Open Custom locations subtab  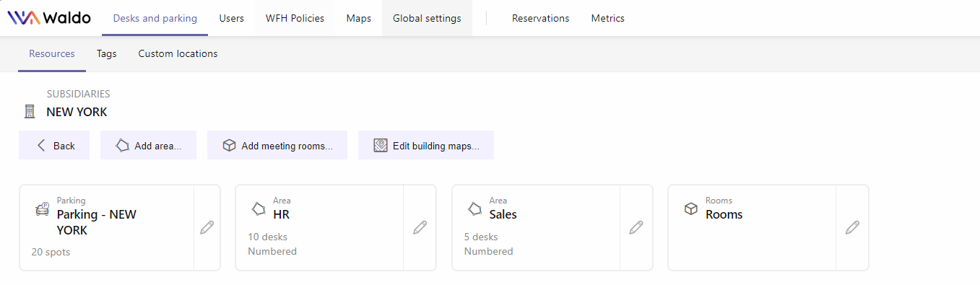coord(178,53)
